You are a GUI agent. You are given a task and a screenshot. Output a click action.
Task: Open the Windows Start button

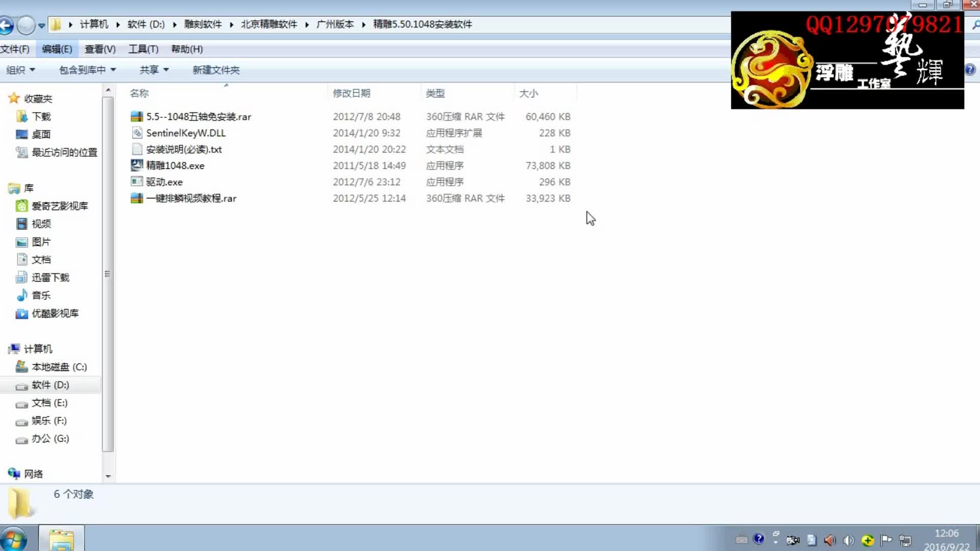pyautogui.click(x=13, y=539)
